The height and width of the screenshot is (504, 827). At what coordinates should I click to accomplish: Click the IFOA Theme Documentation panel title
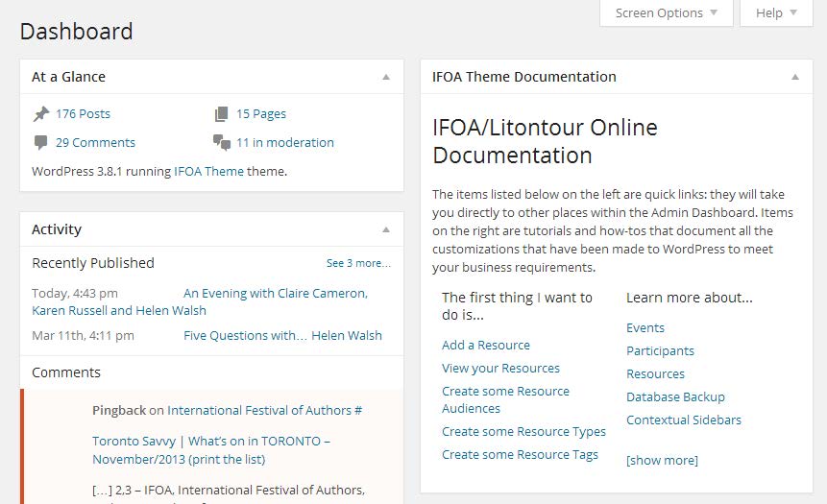click(x=523, y=77)
